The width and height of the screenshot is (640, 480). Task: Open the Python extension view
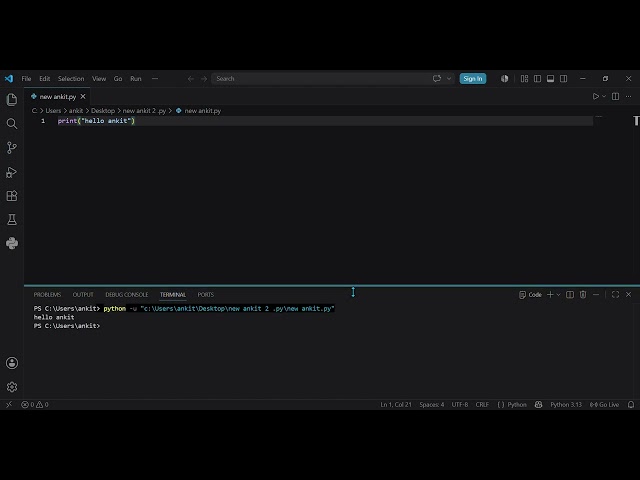[x=12, y=243]
